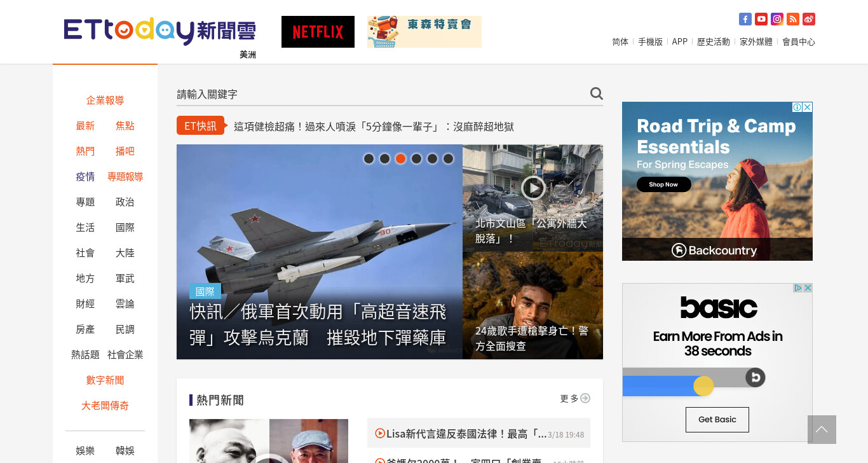Click the ETtoday新聞雲 logo
Image resolution: width=868 pixels, height=463 pixels.
point(160,31)
